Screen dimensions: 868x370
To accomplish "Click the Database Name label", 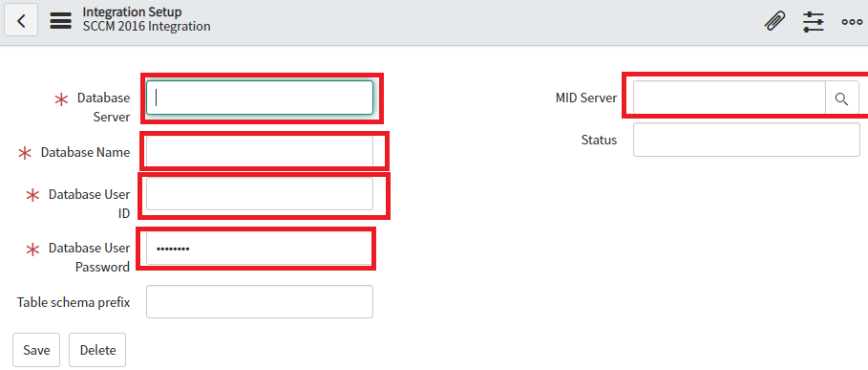I will point(85,152).
